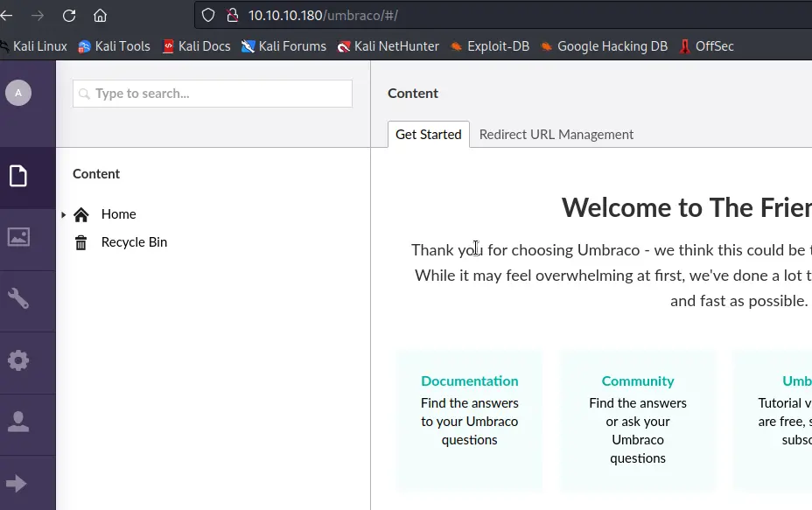Open the Content section in sidebar

(x=18, y=176)
